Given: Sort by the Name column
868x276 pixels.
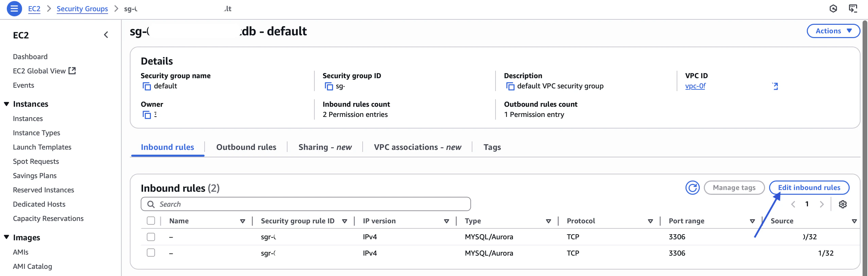Looking at the screenshot, I should pos(243,221).
